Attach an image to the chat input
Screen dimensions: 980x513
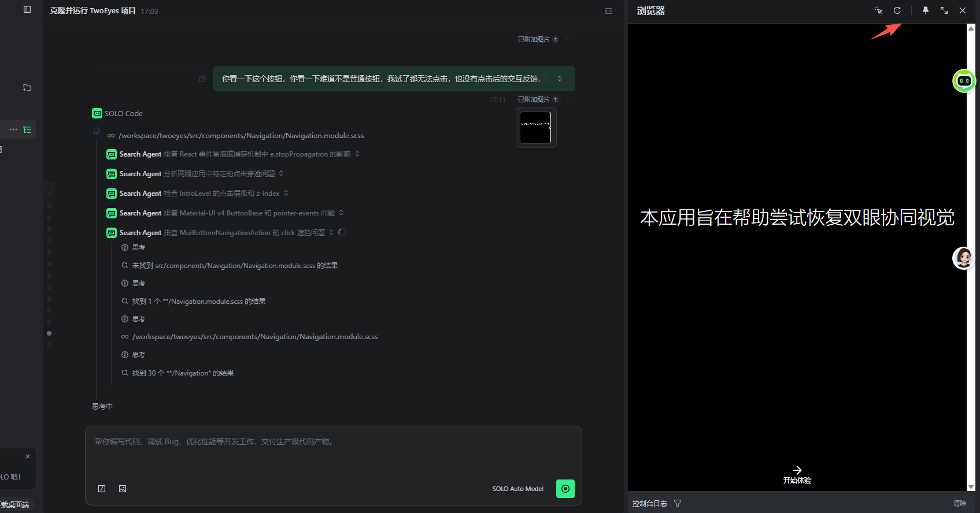click(123, 489)
